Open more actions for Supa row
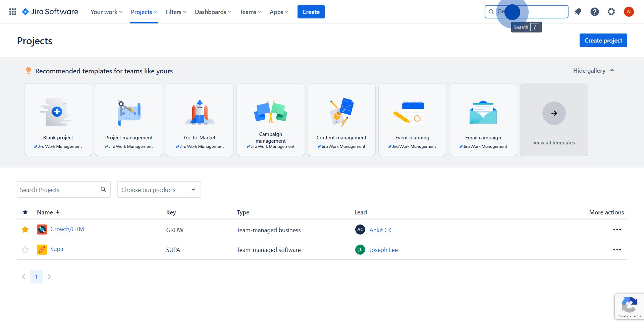 617,250
